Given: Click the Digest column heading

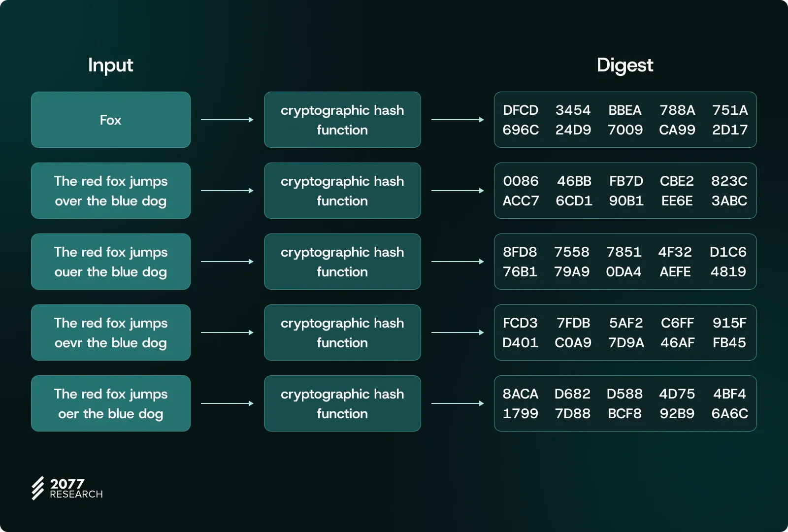Looking at the screenshot, I should pos(624,65).
